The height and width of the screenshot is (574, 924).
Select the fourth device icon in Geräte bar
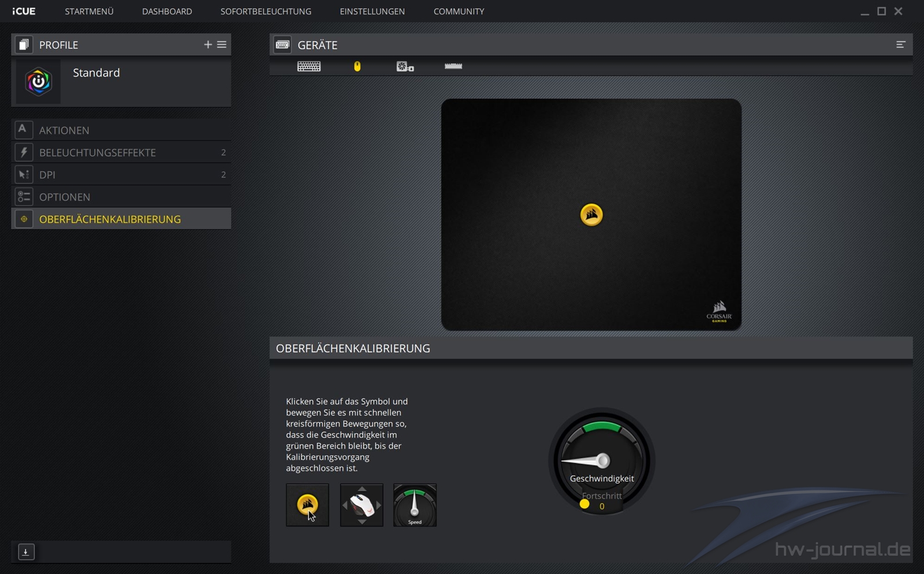pyautogui.click(x=453, y=66)
